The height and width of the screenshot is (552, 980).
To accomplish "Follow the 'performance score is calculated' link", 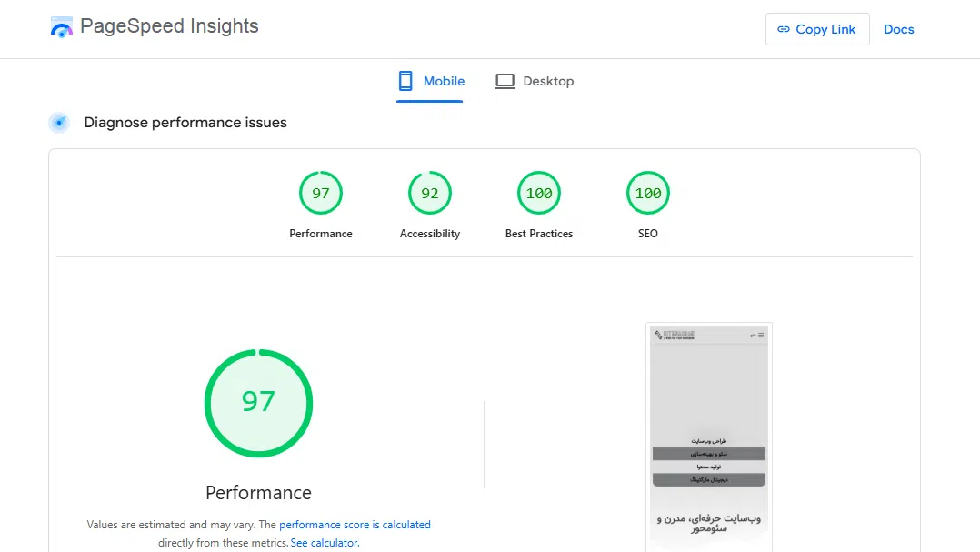I will [x=355, y=525].
